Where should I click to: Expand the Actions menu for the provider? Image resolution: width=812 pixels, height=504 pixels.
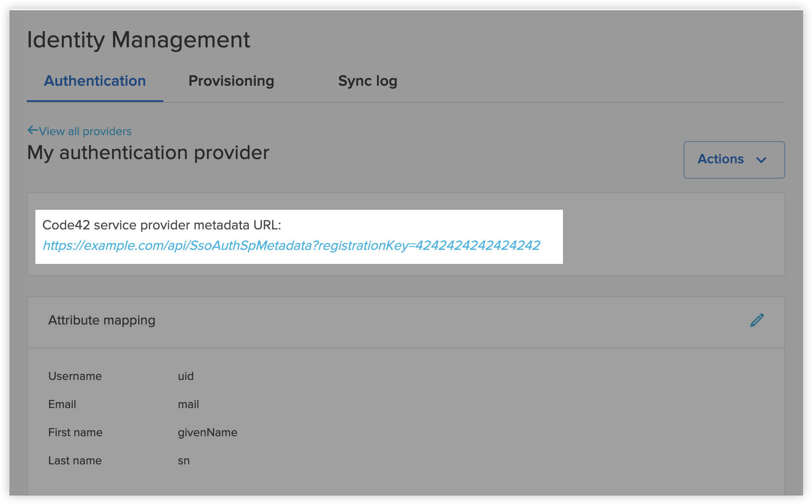coord(734,160)
